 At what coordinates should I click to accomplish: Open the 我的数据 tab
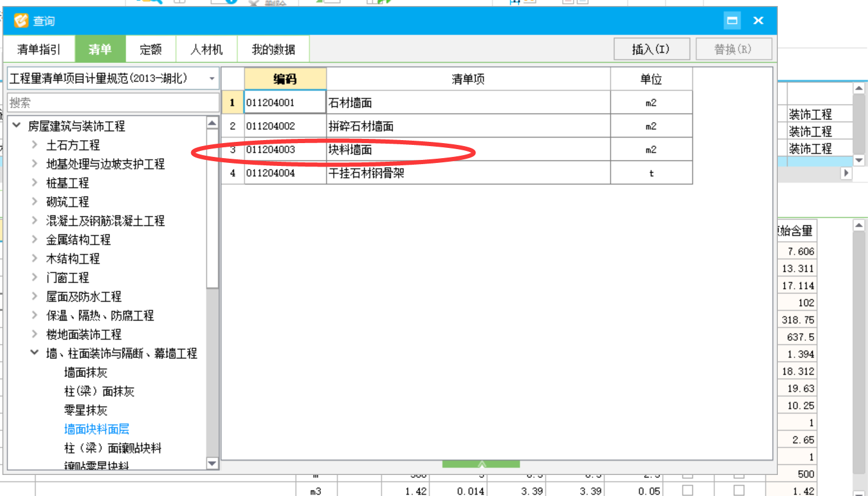(x=274, y=49)
